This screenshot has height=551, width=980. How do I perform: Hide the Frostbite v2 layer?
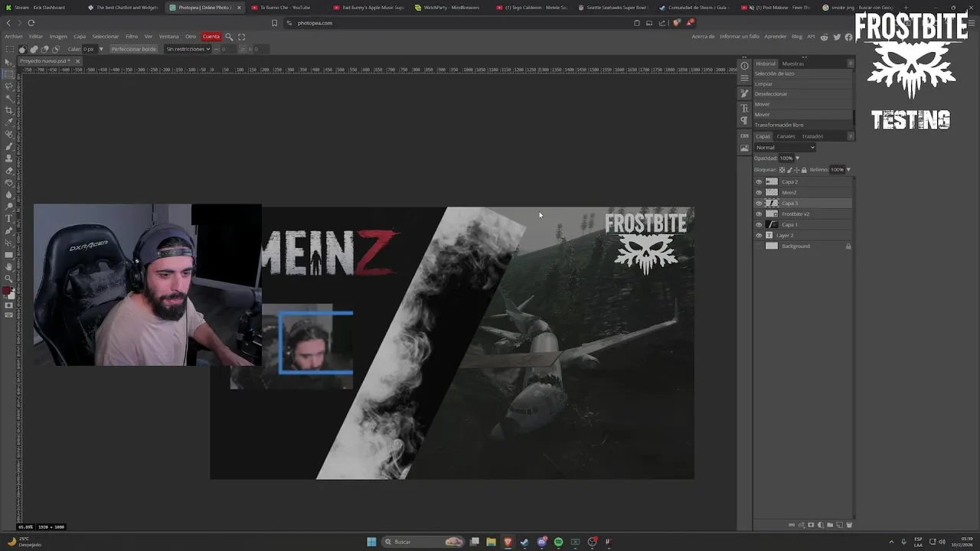759,214
